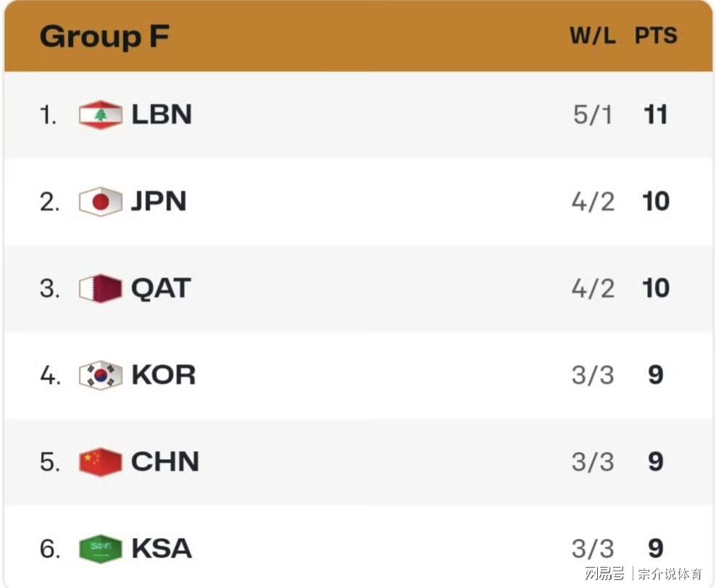Click Lebanon's 11 points value
The image size is (716, 588).
(x=656, y=114)
